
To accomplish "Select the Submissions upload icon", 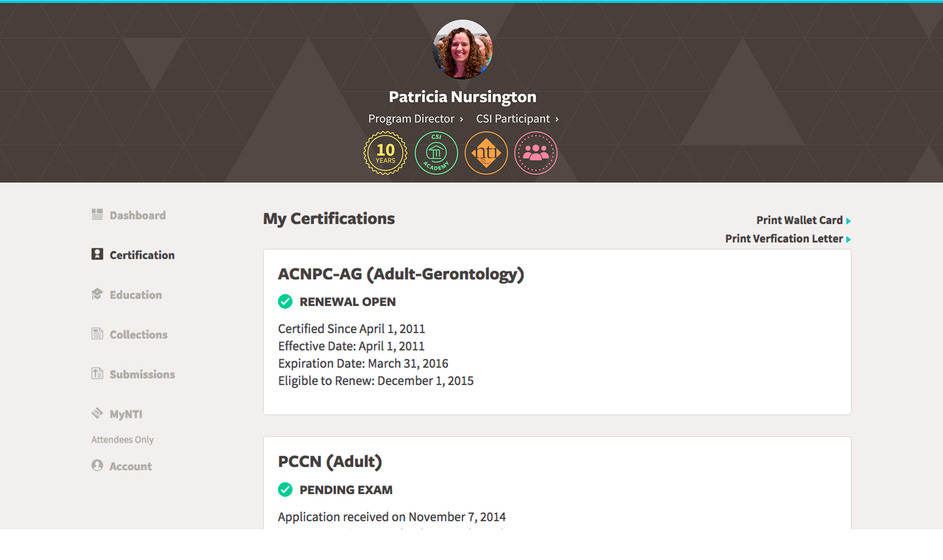I will pyautogui.click(x=97, y=373).
